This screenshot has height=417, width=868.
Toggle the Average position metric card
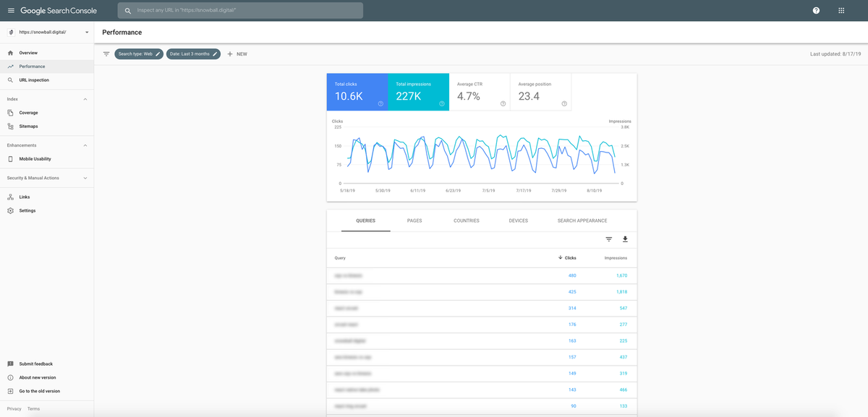(x=540, y=92)
